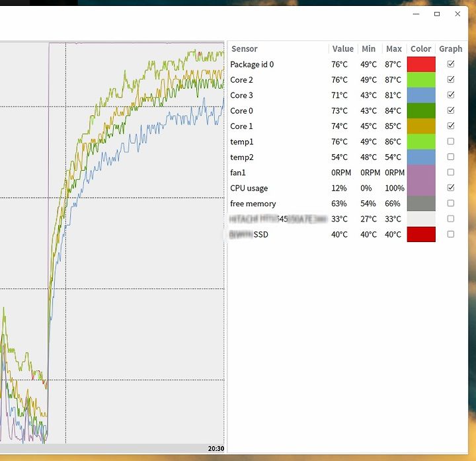The height and width of the screenshot is (461, 476).
Task: Select the temp2 sensor name
Action: 242,157
